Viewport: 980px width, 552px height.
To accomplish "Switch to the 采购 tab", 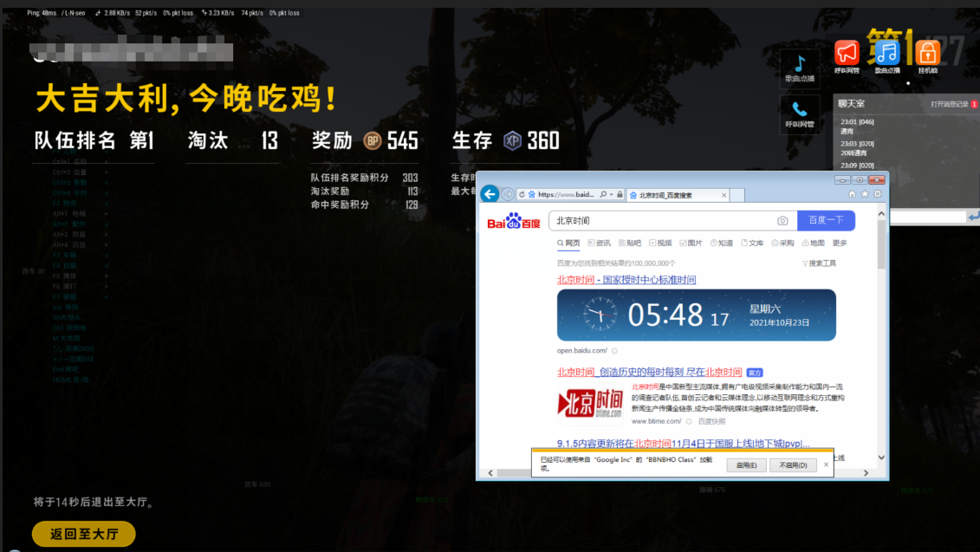I will [783, 244].
